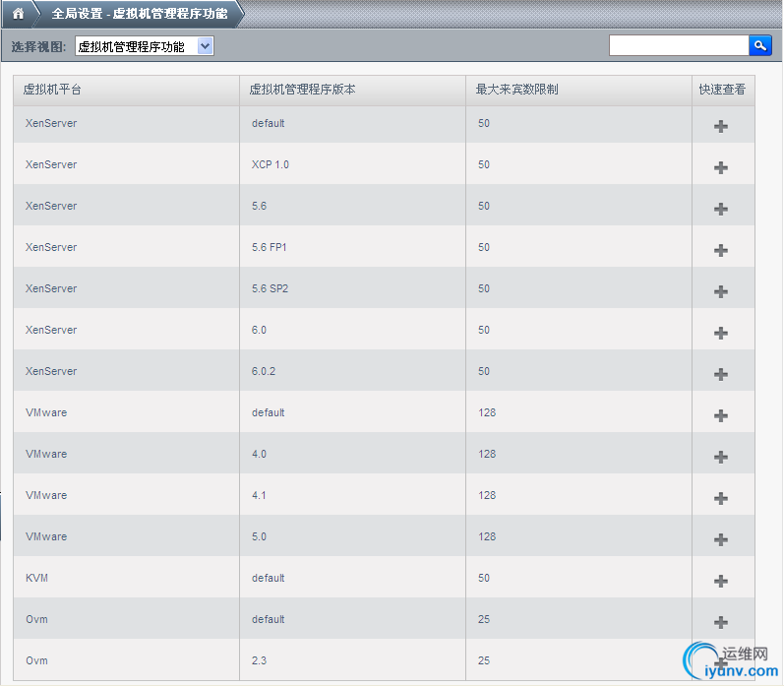
Task: Open quick view for XenServer XCP 1.0
Action: click(720, 167)
